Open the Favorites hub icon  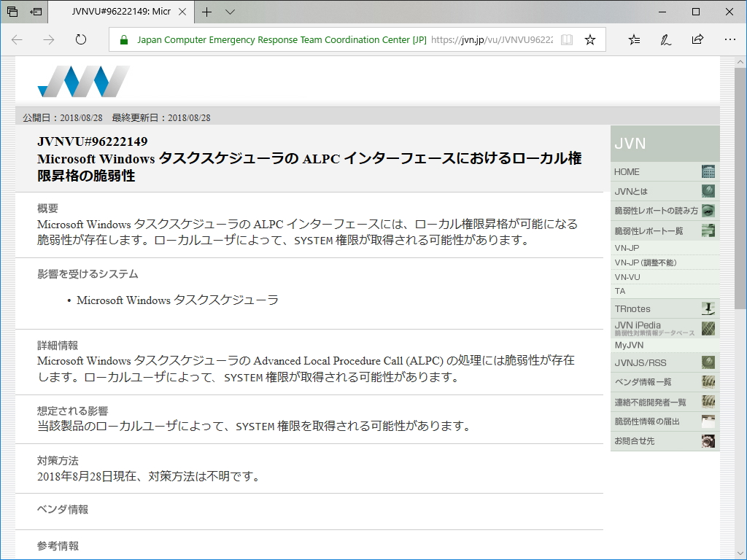(633, 40)
